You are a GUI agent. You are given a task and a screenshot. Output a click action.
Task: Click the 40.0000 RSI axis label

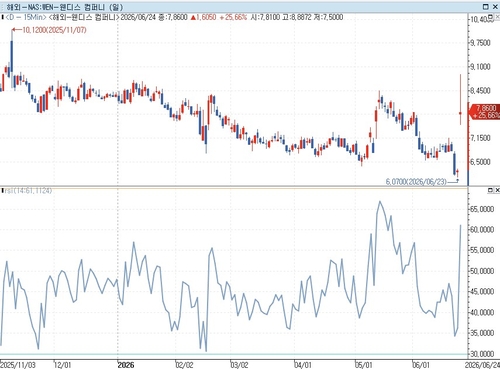click(x=482, y=312)
